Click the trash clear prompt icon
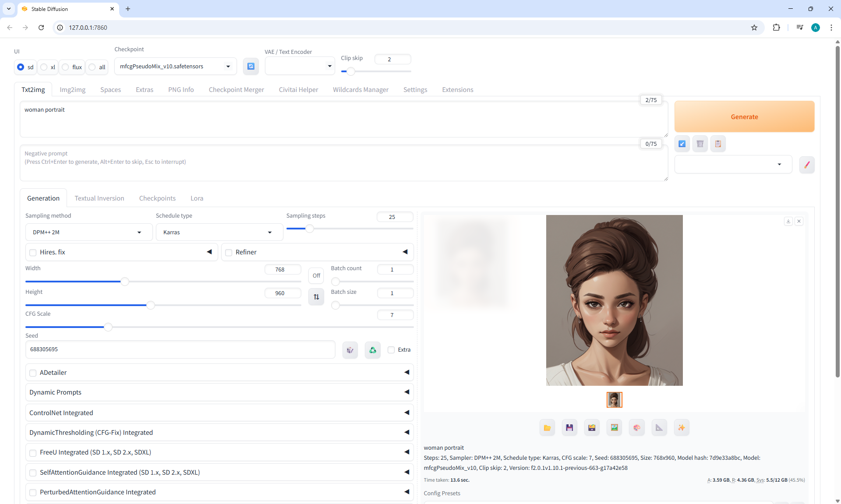Viewport: 841px width, 504px height. pos(700,144)
